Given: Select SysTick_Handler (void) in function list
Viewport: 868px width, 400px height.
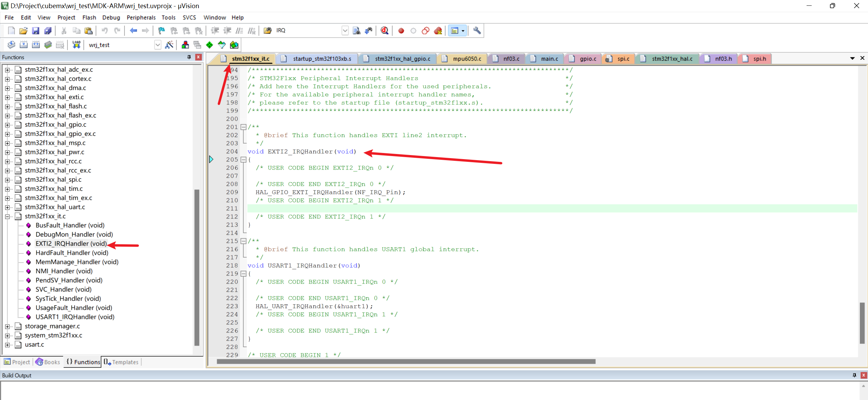Looking at the screenshot, I should (68, 299).
